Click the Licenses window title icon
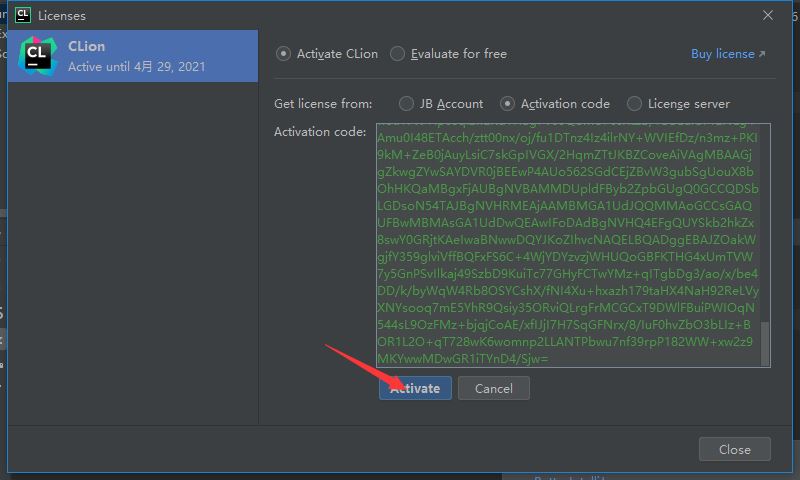The image size is (800, 480). coord(23,15)
